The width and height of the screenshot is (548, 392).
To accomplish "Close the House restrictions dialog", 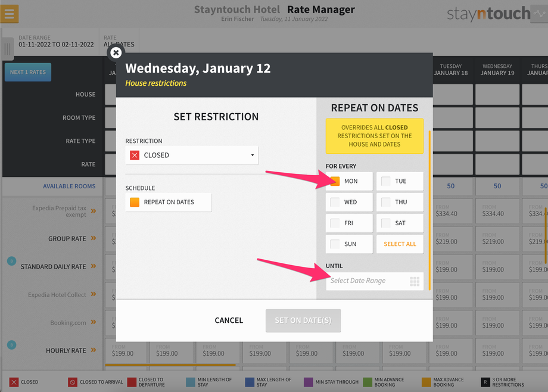I will (x=116, y=53).
